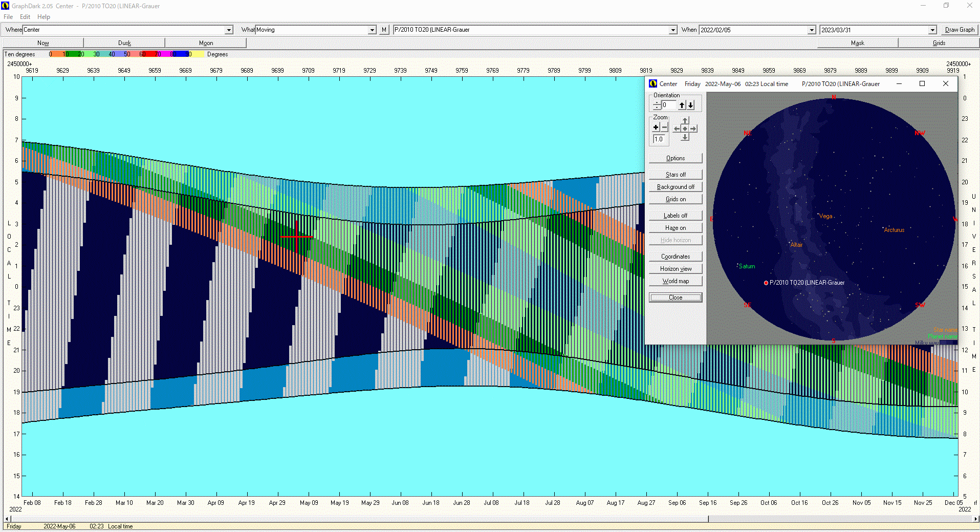Select the Dusk tab

click(x=124, y=43)
